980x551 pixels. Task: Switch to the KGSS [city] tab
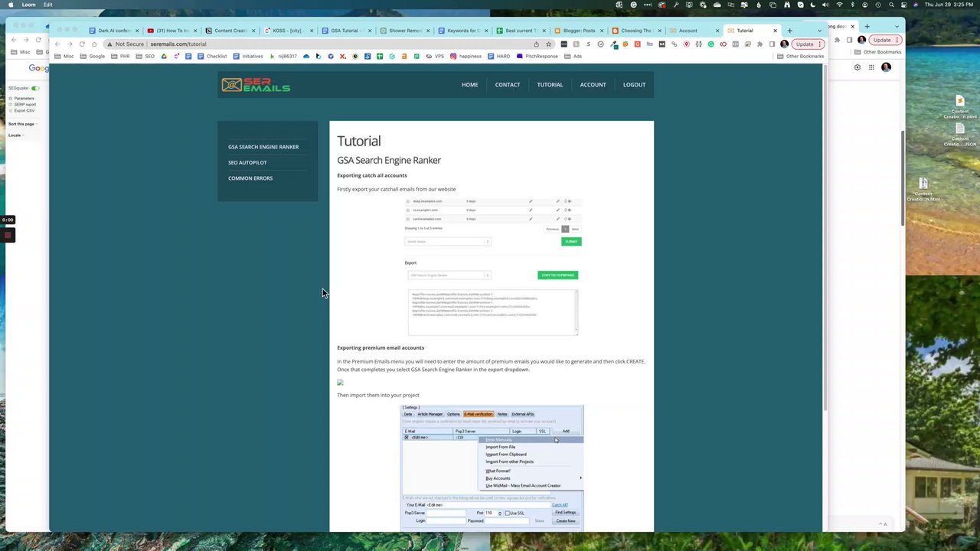[x=288, y=31]
